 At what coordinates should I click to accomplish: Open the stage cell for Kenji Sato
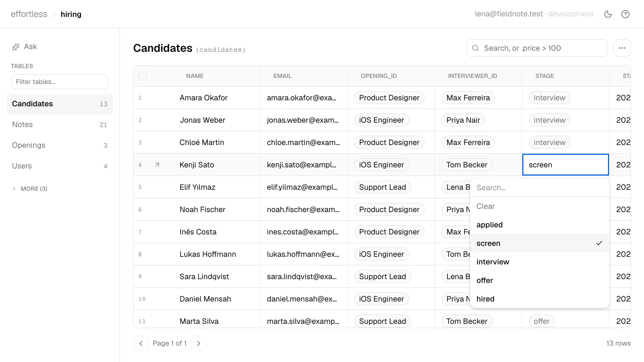566,165
